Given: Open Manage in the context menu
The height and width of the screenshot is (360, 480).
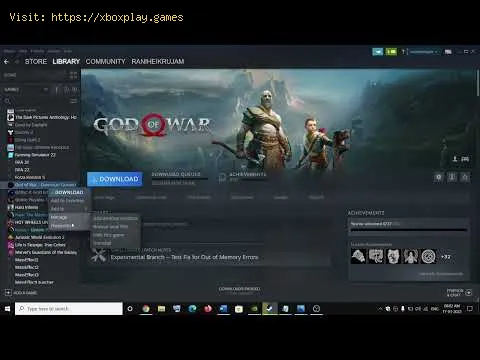Looking at the screenshot, I should (x=69, y=217).
